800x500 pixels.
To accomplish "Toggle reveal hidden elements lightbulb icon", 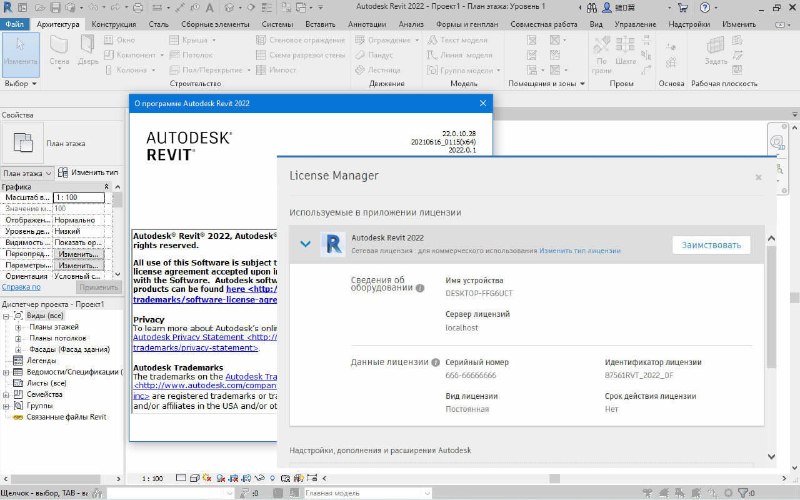I will (272, 478).
